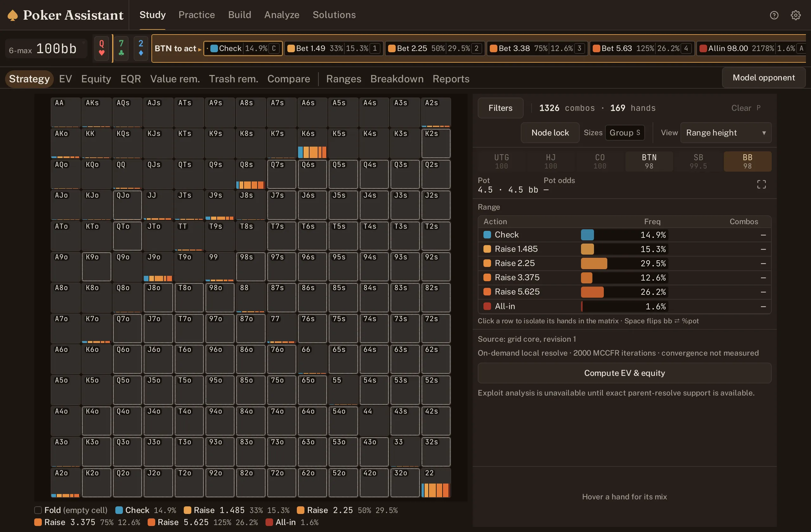
Task: Switch to Practice tab
Action: [x=197, y=15]
